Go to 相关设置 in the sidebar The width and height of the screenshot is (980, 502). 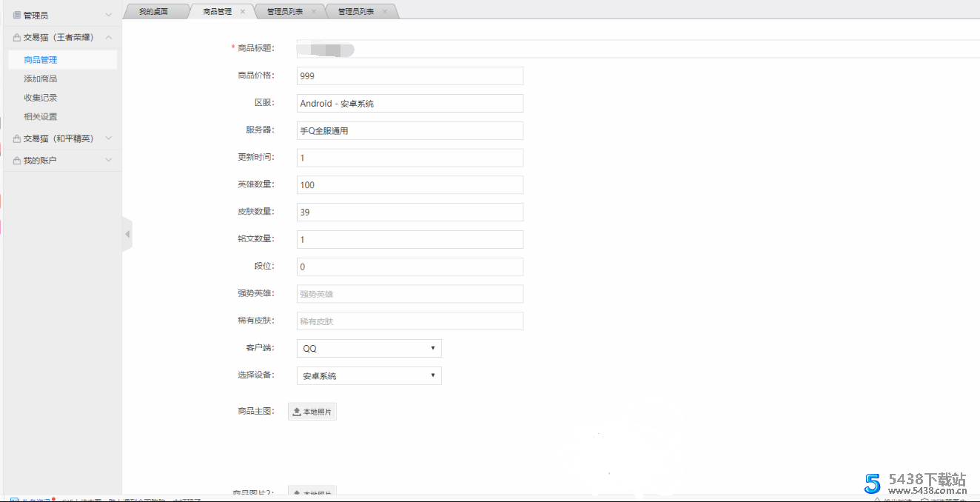(41, 116)
